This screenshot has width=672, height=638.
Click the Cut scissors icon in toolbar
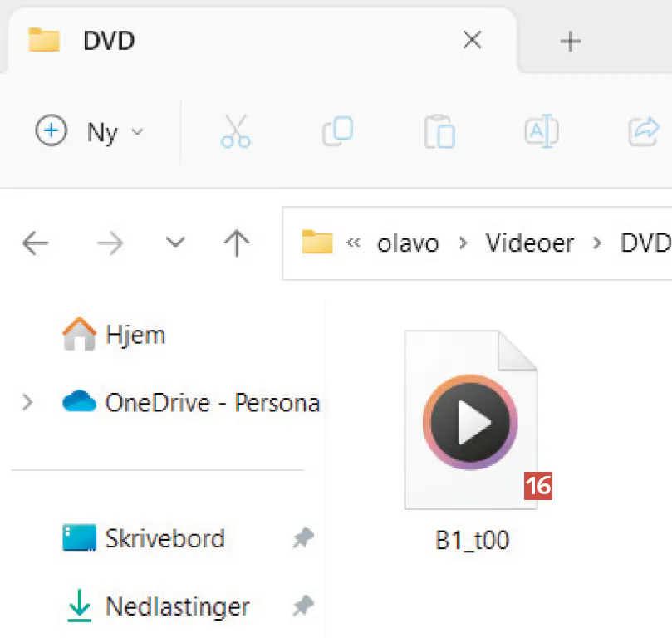236,131
